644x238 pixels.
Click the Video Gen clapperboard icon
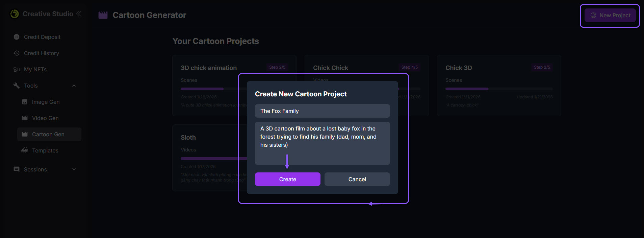coord(25,118)
